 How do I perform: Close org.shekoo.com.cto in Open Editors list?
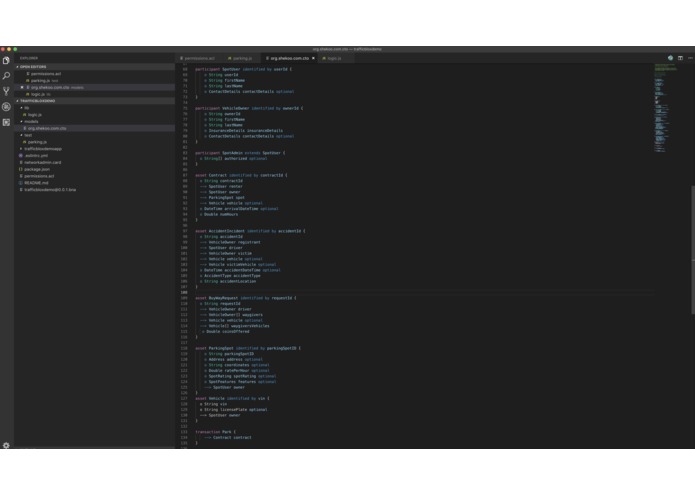click(x=22, y=87)
